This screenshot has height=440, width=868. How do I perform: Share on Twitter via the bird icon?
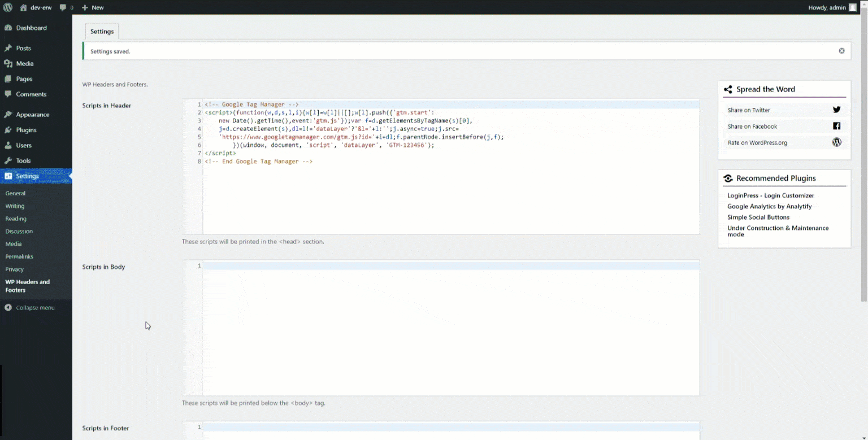coord(836,110)
